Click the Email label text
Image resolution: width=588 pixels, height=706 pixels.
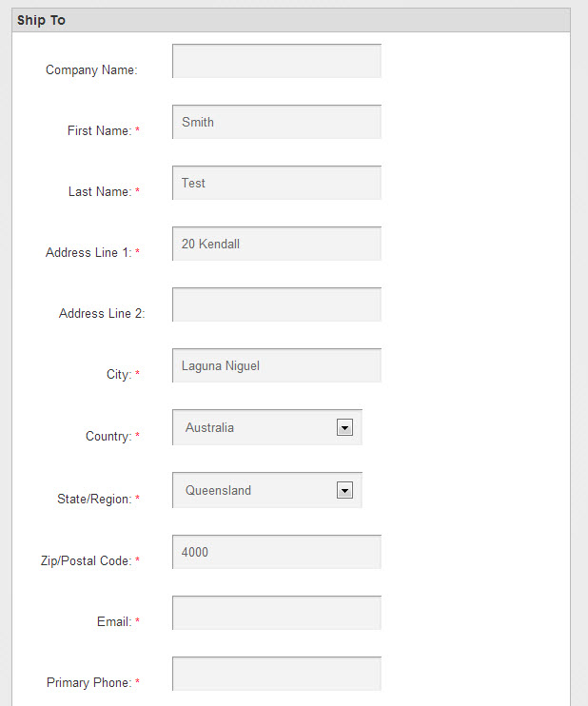pos(114,622)
